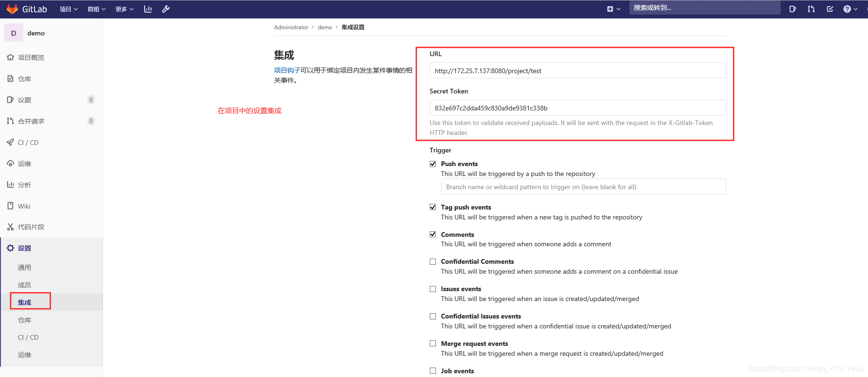Focus the branch name wildcard field
This screenshot has width=868, height=377.
point(583,186)
